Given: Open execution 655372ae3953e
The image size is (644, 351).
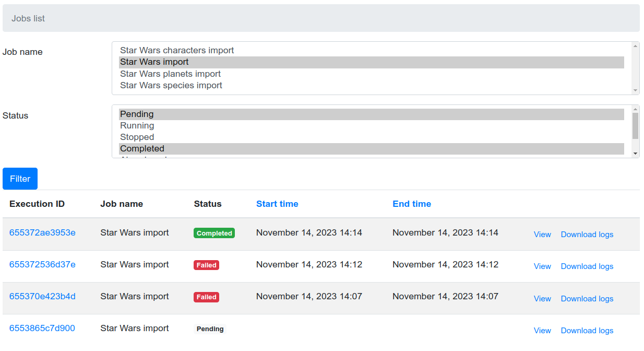Looking at the screenshot, I should [x=42, y=233].
